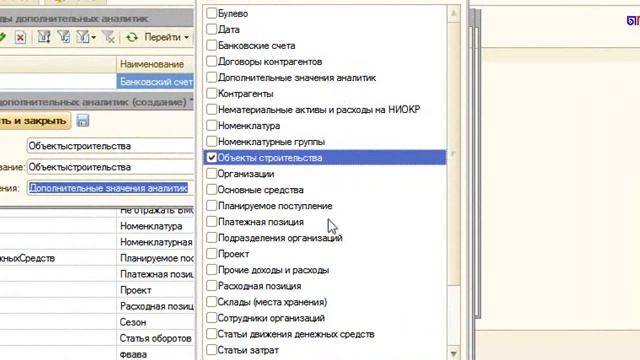Viewport: 640px width, 360px height.
Task: Click the filter by current value icon
Action: [x=63, y=37]
